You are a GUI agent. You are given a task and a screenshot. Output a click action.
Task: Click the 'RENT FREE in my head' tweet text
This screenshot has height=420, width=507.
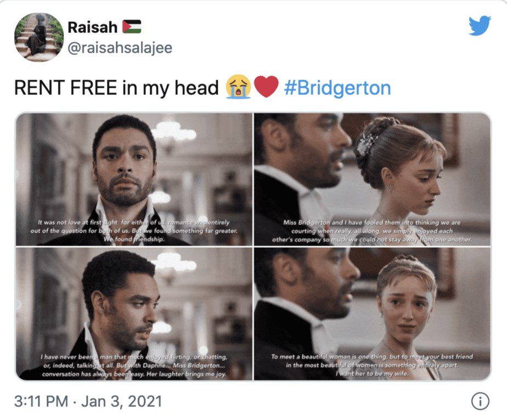coord(116,88)
